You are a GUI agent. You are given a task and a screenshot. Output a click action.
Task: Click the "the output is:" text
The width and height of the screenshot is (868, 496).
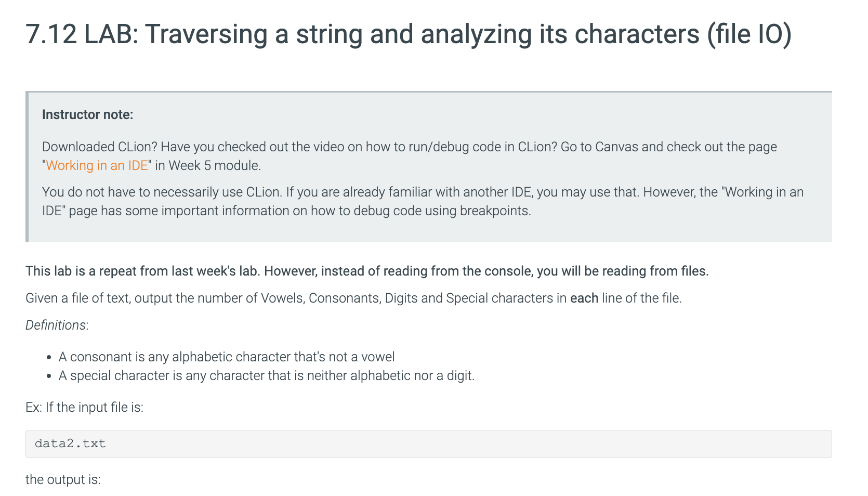(63, 479)
